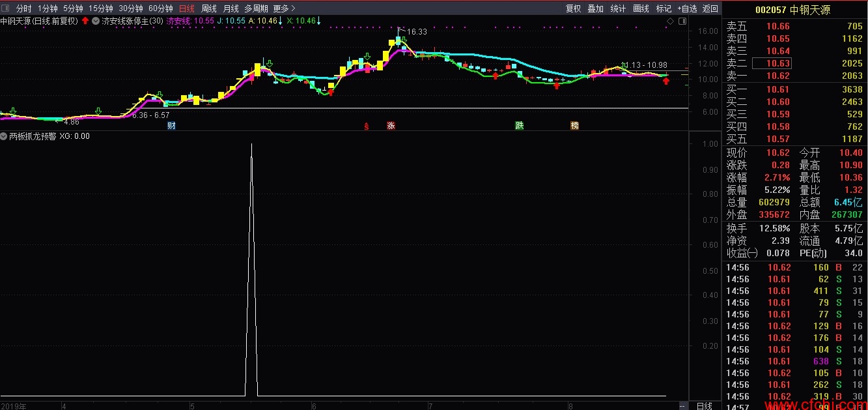Click the red $ event marker
The image size is (868, 410).
coord(367,126)
